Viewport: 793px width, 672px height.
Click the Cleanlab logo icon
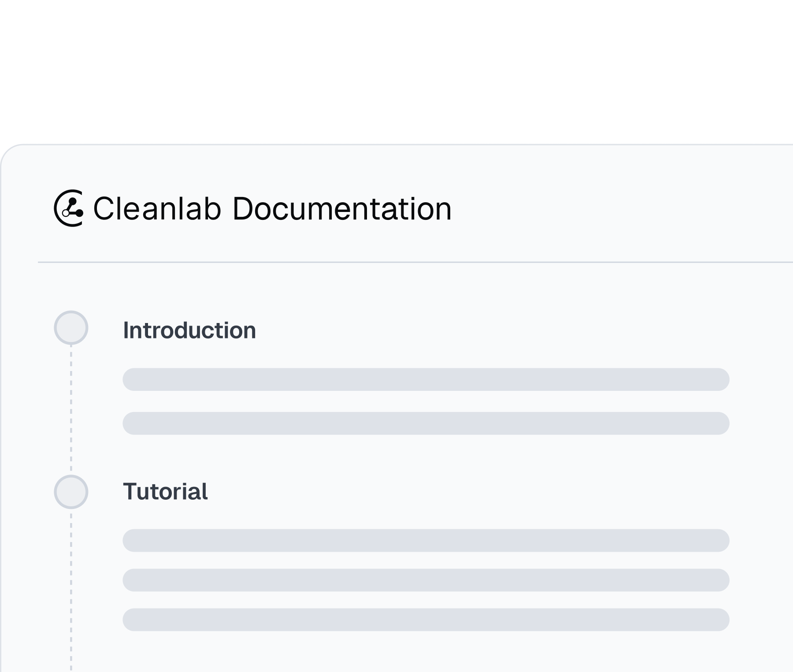point(69,208)
